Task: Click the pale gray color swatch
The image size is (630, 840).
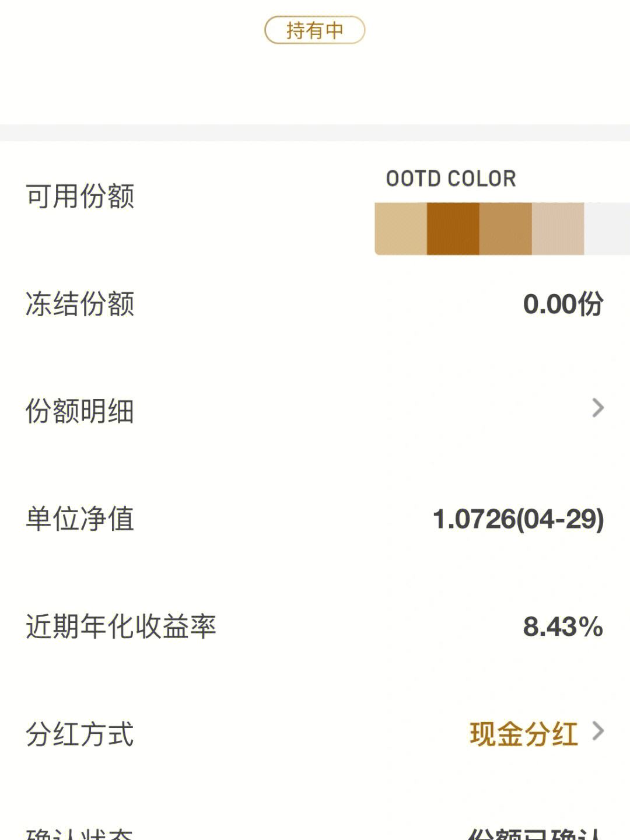Action: 607,229
